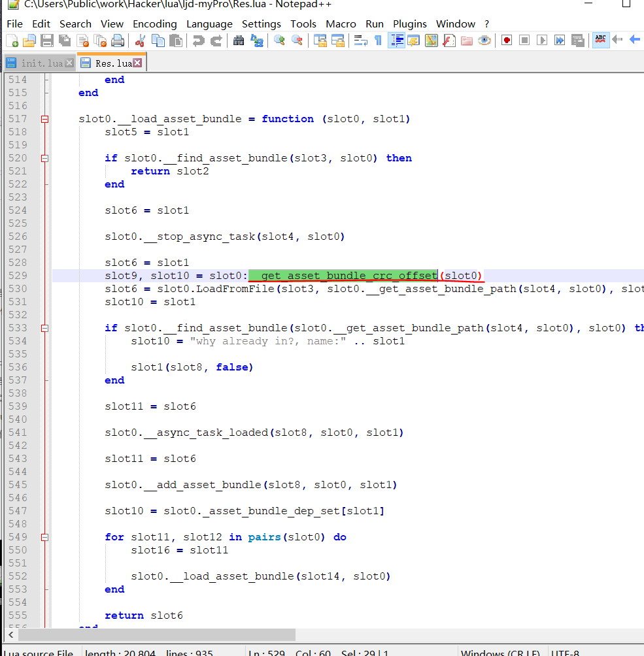Open the Settings menu
Image resolution: width=644 pixels, height=656 pixels.
pyautogui.click(x=262, y=24)
